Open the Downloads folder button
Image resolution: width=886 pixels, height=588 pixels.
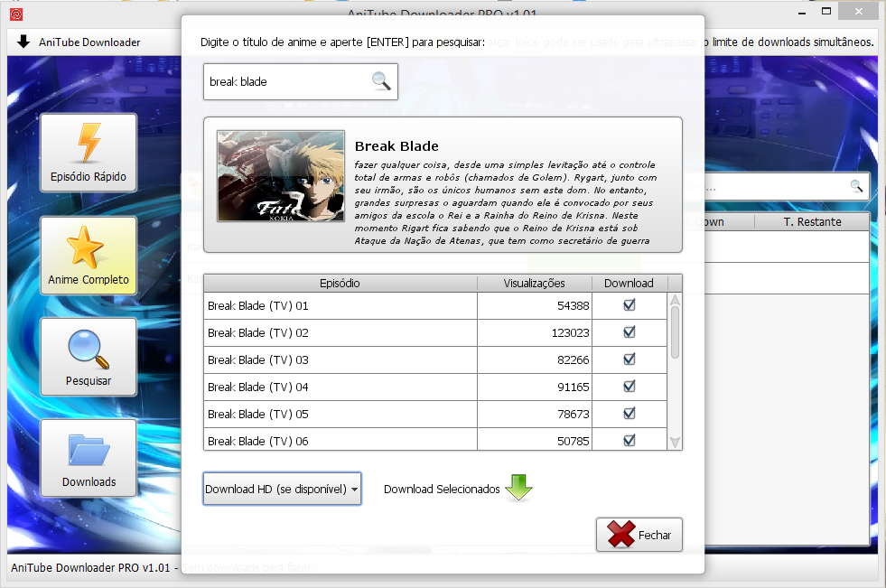coord(89,458)
